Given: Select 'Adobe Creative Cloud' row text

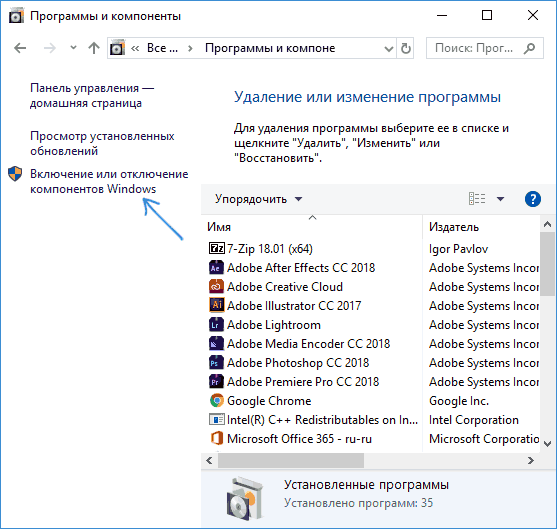Looking at the screenshot, I should pyautogui.click(x=285, y=287).
